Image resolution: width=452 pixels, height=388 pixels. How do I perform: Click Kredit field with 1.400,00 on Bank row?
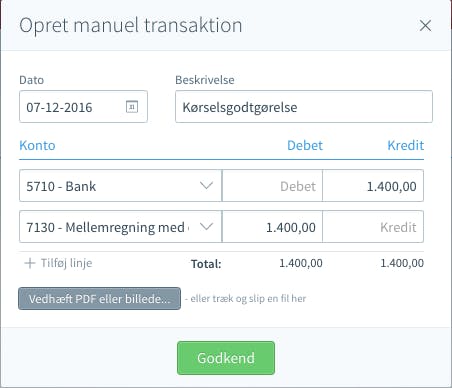point(373,186)
